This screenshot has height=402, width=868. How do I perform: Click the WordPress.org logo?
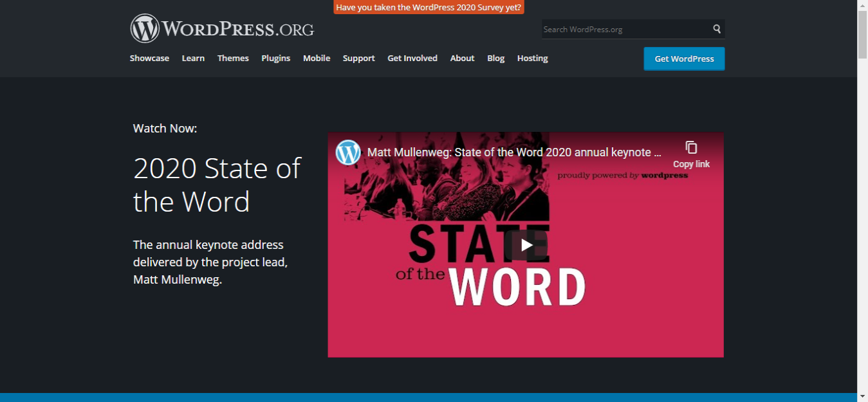pyautogui.click(x=222, y=29)
